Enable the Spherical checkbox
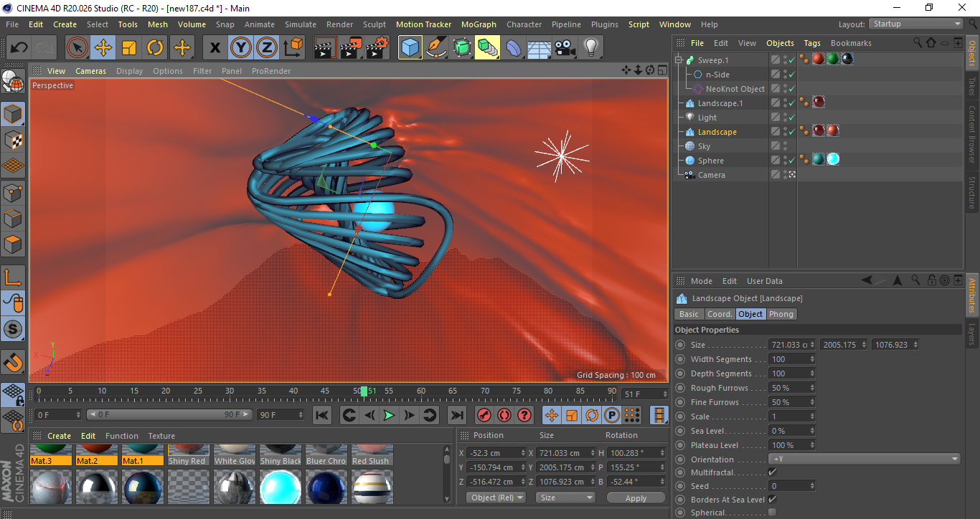980x519 pixels. [x=772, y=513]
